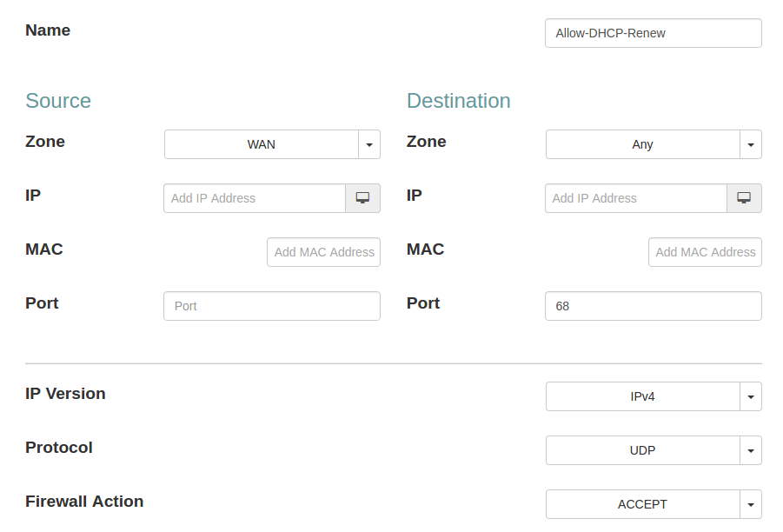
Task: Click the source Add IP Address field
Action: click(255, 198)
